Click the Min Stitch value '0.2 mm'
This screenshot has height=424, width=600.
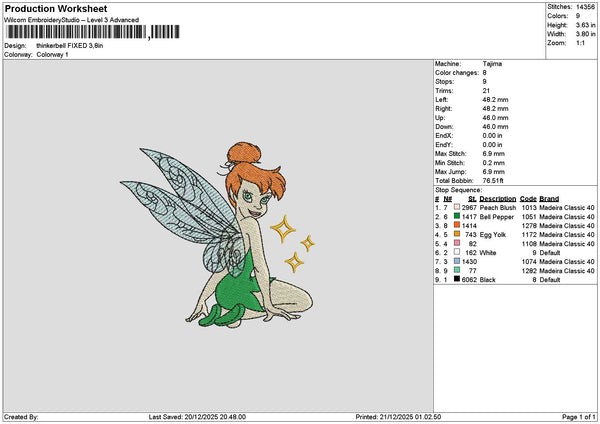[494, 163]
